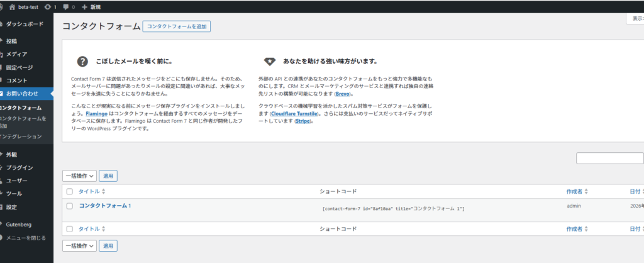Open the bottom 一括操作 dropdown
The height and width of the screenshot is (263, 644).
[80, 245]
